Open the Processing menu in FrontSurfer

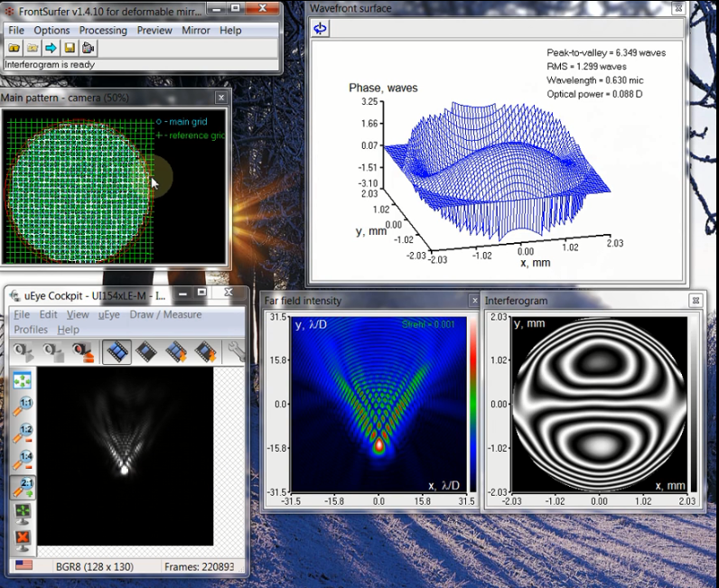pyautogui.click(x=103, y=31)
